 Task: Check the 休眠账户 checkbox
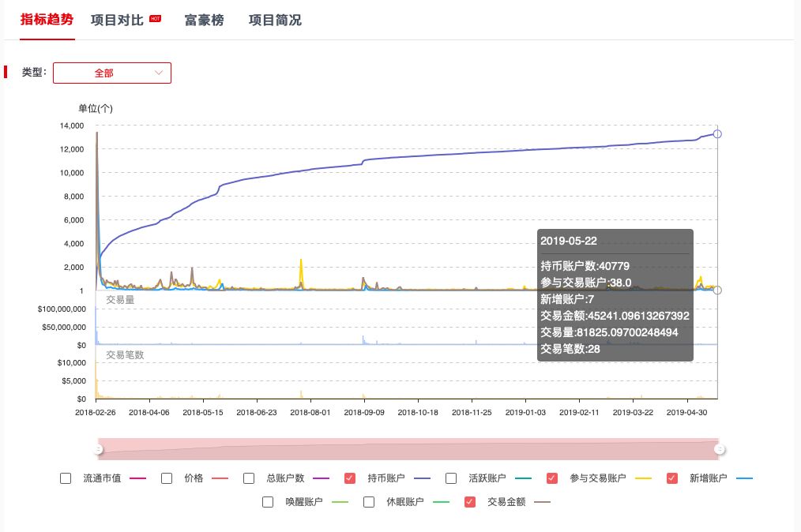click(369, 502)
